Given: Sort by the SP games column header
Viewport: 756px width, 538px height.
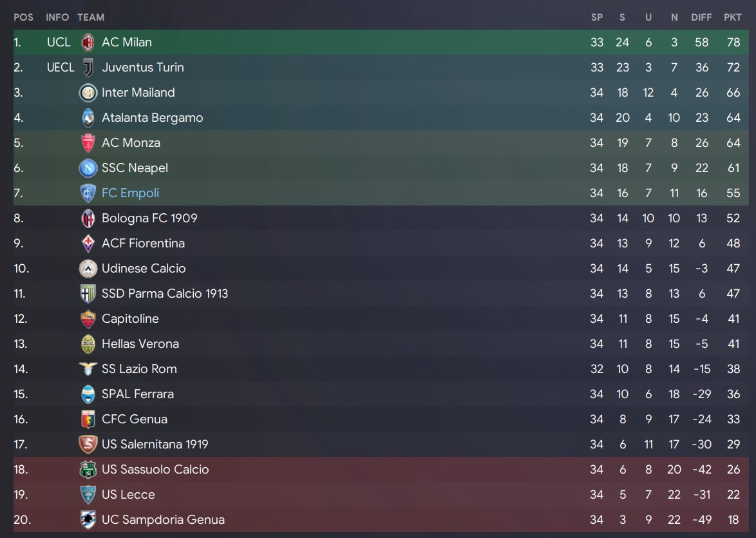Looking at the screenshot, I should (597, 17).
